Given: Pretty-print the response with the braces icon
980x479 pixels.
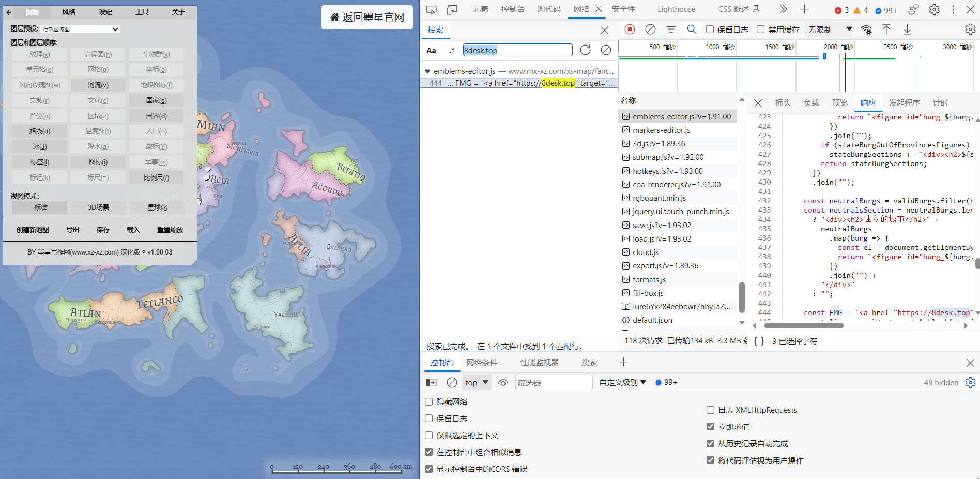Looking at the screenshot, I should (759, 341).
